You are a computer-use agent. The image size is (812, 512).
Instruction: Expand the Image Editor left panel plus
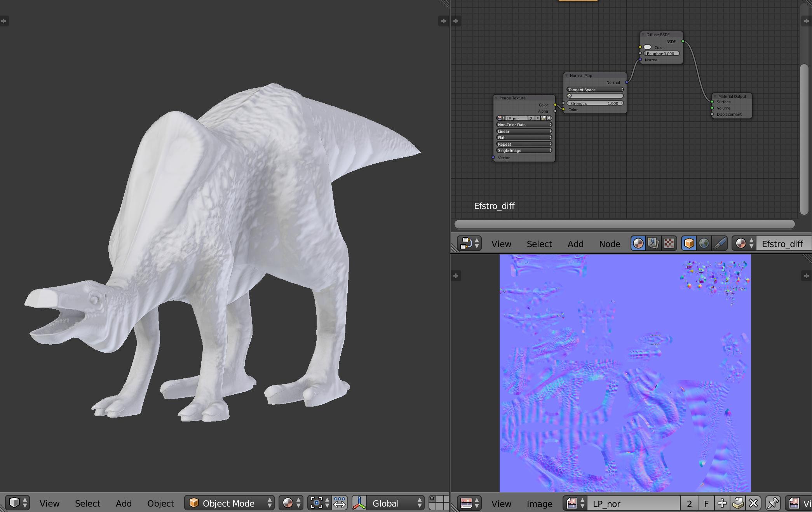click(x=456, y=276)
